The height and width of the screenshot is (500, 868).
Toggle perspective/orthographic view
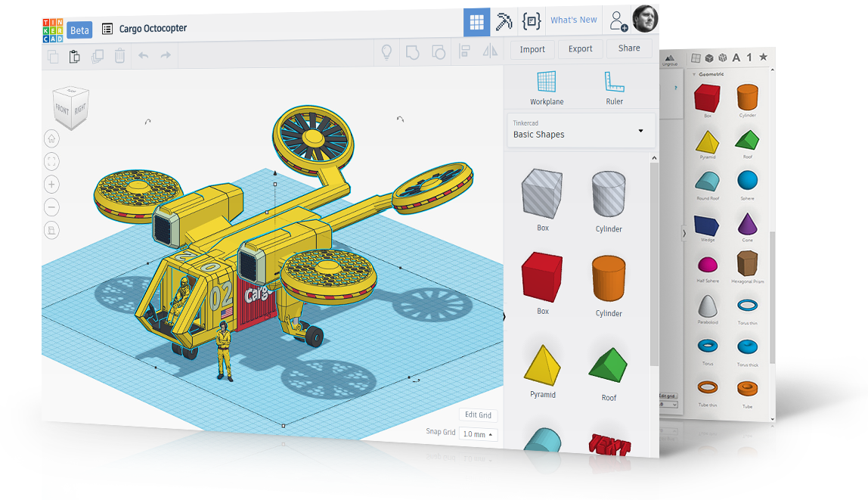pos(51,231)
